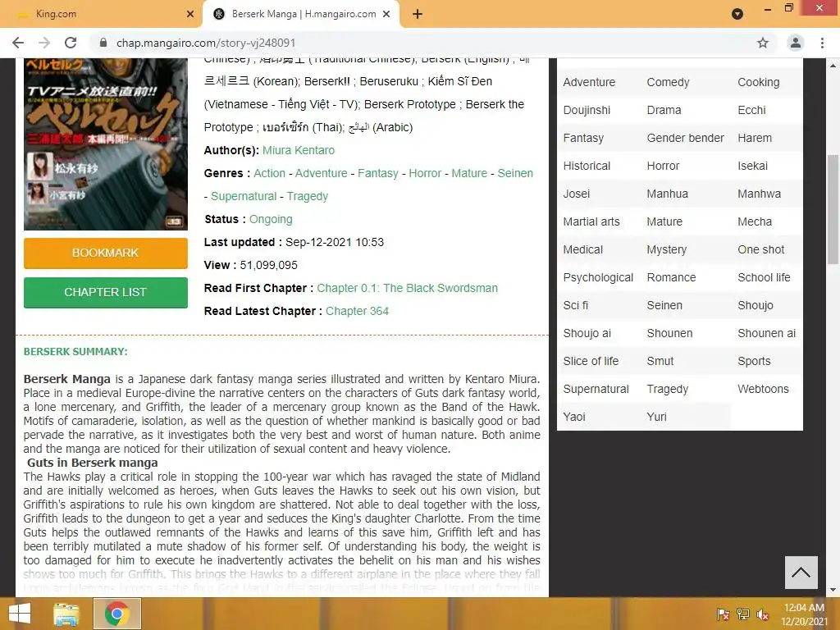Open the Berserk cover thumbnail
Screen dimensions: 840x630
click(106, 144)
